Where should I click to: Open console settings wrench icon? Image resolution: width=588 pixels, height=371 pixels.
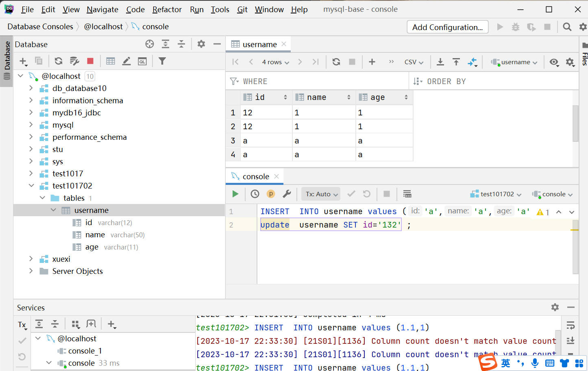point(287,194)
